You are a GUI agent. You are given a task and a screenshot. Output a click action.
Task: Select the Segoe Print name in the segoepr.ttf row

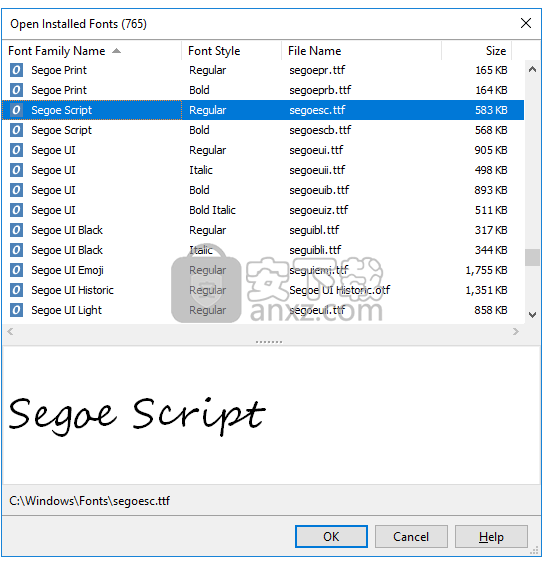[x=59, y=70]
